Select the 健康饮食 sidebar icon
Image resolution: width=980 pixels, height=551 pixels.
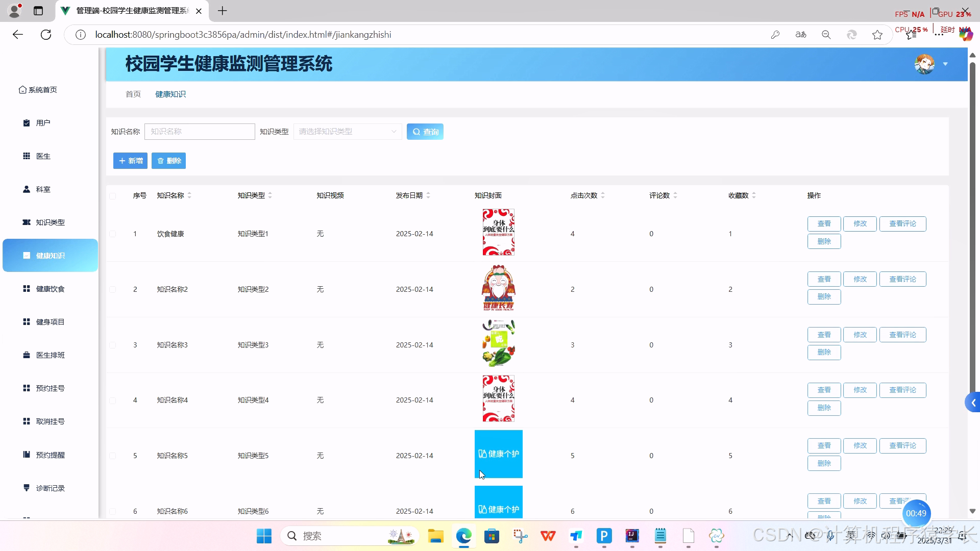click(x=50, y=289)
